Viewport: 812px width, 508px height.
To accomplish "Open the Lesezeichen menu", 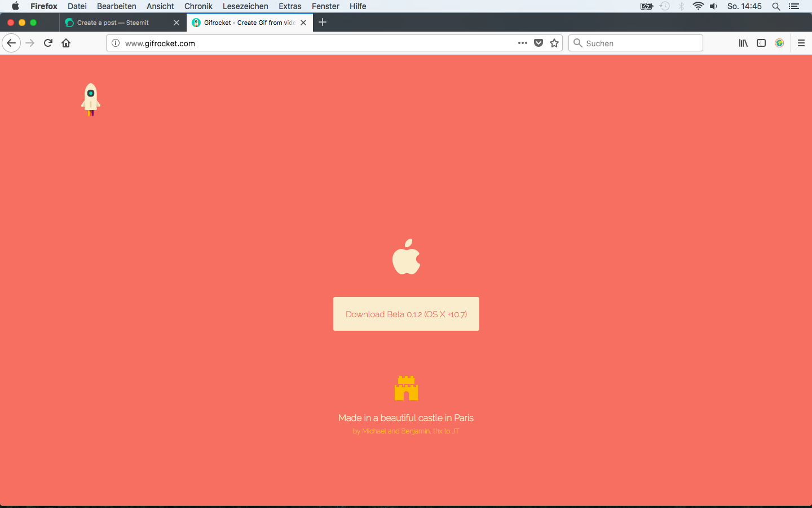I will pyautogui.click(x=245, y=6).
